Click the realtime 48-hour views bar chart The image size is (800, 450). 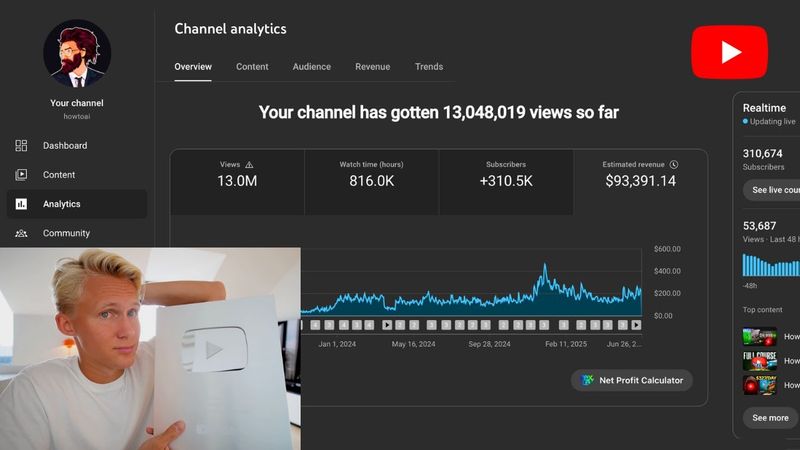coord(771,265)
